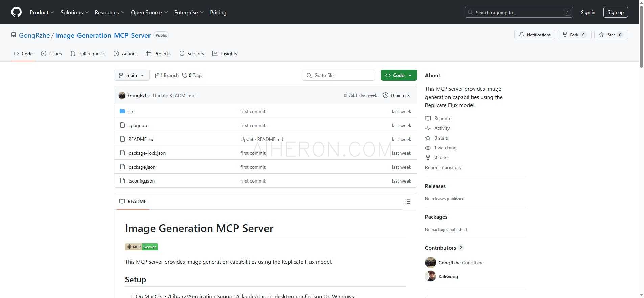Open GitHub homepage via the Octocat logo
This screenshot has height=298, width=644.
tap(16, 12)
